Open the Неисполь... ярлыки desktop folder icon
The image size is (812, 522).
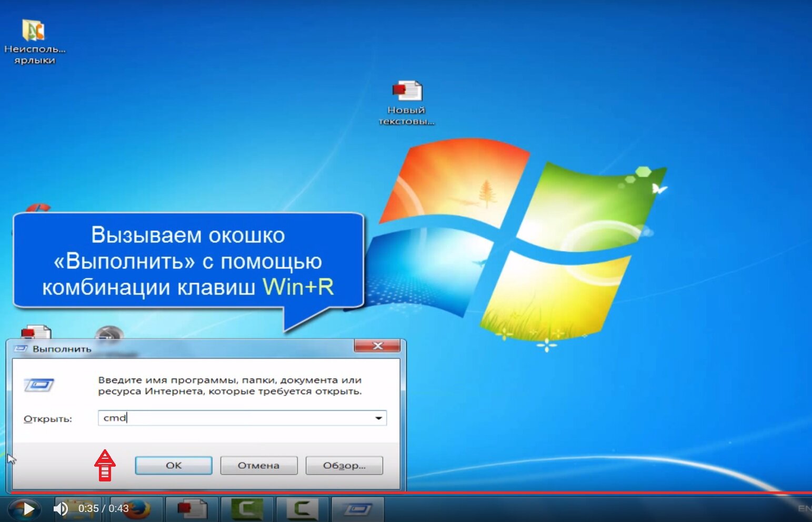34,41
